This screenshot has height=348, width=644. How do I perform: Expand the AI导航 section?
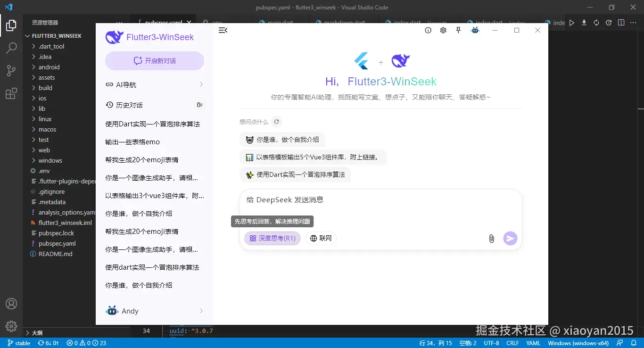click(154, 84)
